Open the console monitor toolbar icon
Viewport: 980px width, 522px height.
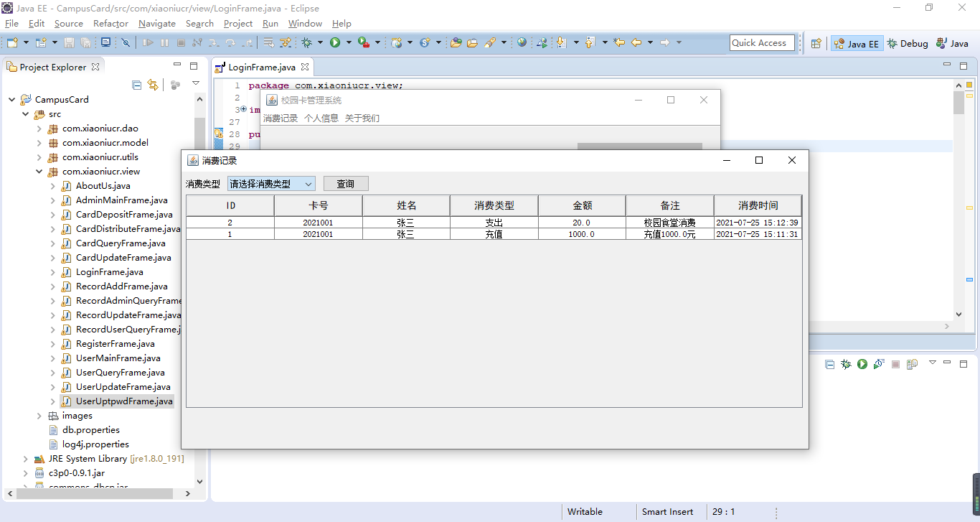tap(105, 42)
